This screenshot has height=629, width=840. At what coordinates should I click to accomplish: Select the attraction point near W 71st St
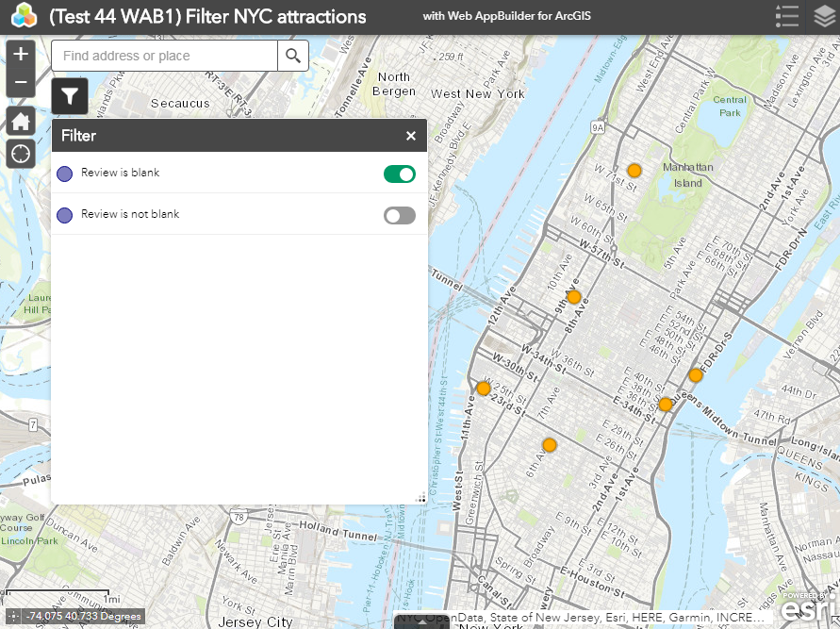(x=634, y=171)
